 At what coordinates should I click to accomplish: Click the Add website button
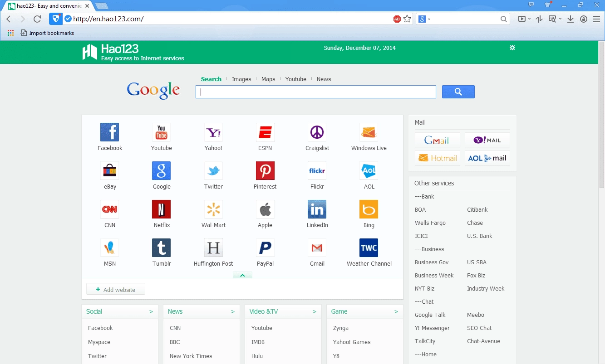(x=116, y=289)
